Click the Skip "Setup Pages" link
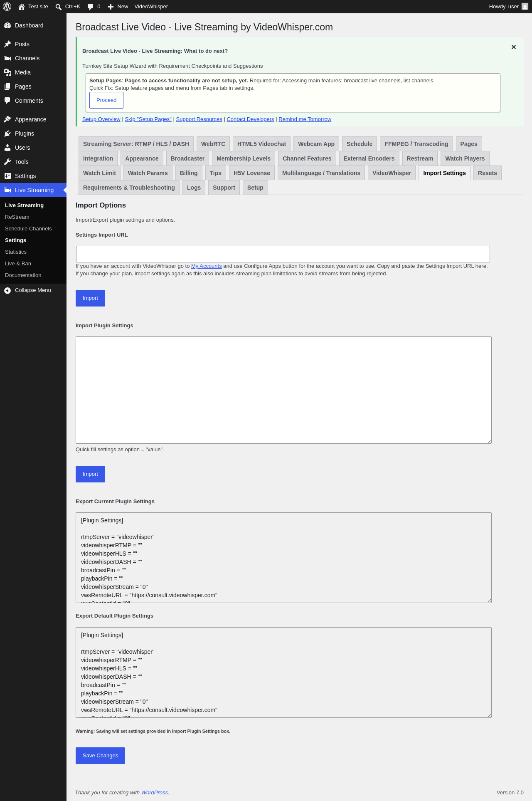 pyautogui.click(x=148, y=119)
